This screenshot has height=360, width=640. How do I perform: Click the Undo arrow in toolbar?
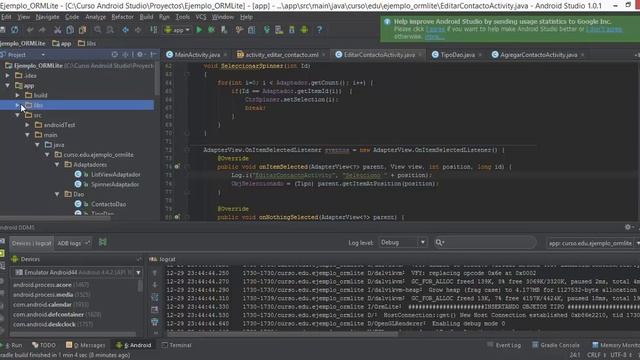coord(30,30)
